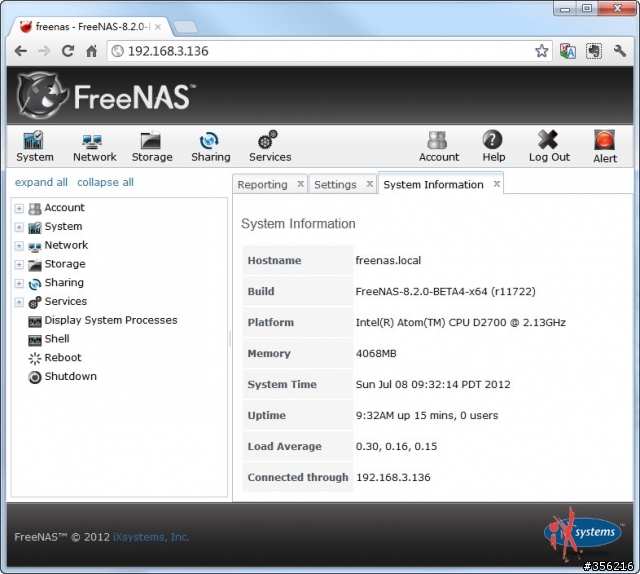Close the Settings tab
The width and height of the screenshot is (640, 574).
[x=369, y=184]
